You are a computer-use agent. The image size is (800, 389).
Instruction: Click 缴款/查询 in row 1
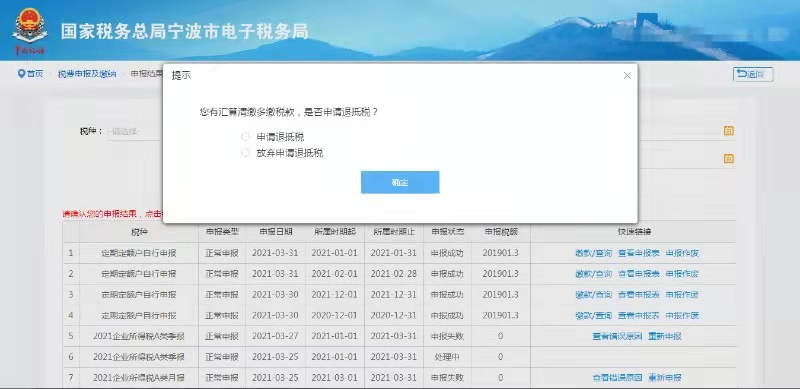593,253
